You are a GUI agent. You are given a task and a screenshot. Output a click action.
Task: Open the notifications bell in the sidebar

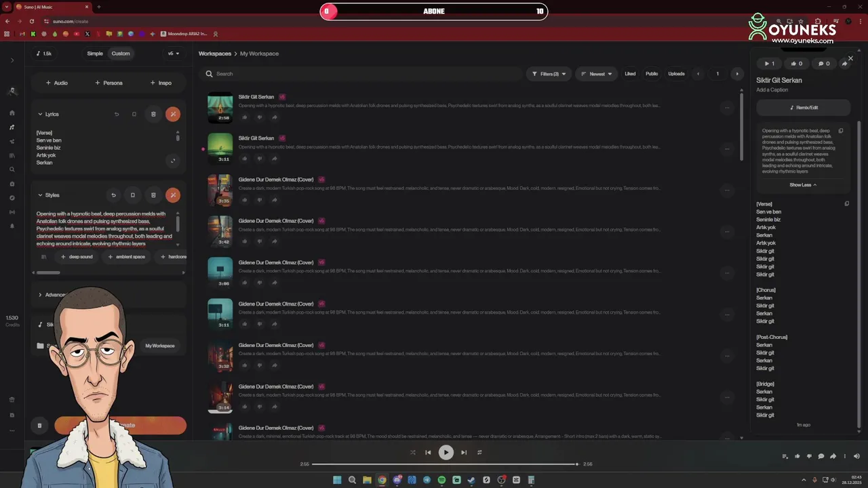click(12, 226)
